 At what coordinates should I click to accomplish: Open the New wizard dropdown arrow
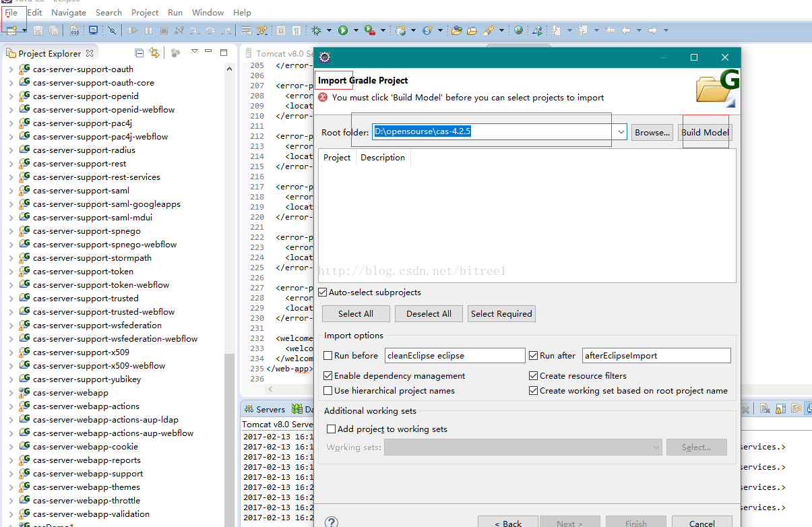[x=24, y=30]
